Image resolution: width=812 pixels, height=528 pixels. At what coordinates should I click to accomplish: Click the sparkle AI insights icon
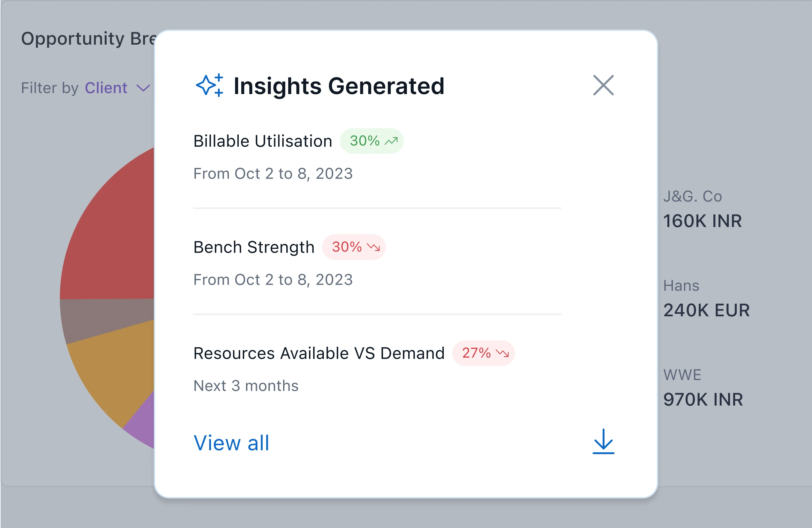tap(209, 85)
